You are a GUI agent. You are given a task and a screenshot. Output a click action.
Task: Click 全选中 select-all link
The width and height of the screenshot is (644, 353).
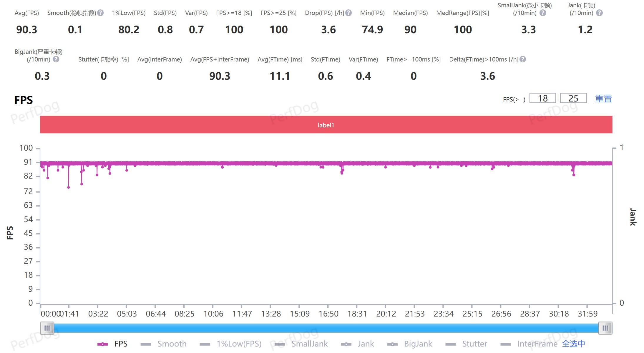tap(573, 344)
